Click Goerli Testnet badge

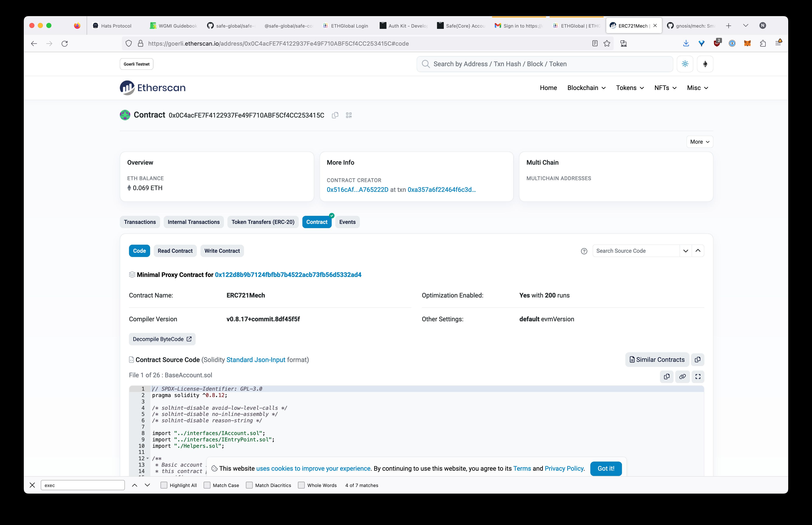[136, 64]
